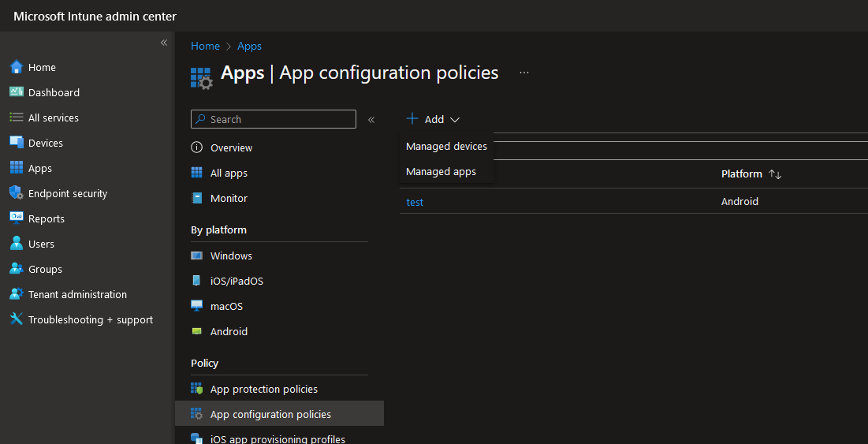Click the App configuration policies gear icon

196,414
